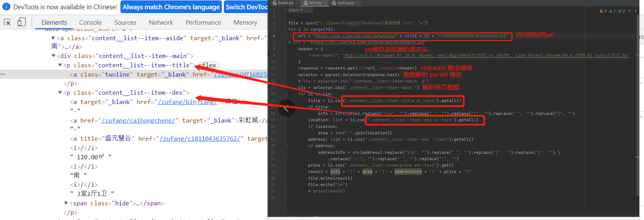Click the closing </p> tag after twoline anchor
Screen dimensions: 644x220
70,83
